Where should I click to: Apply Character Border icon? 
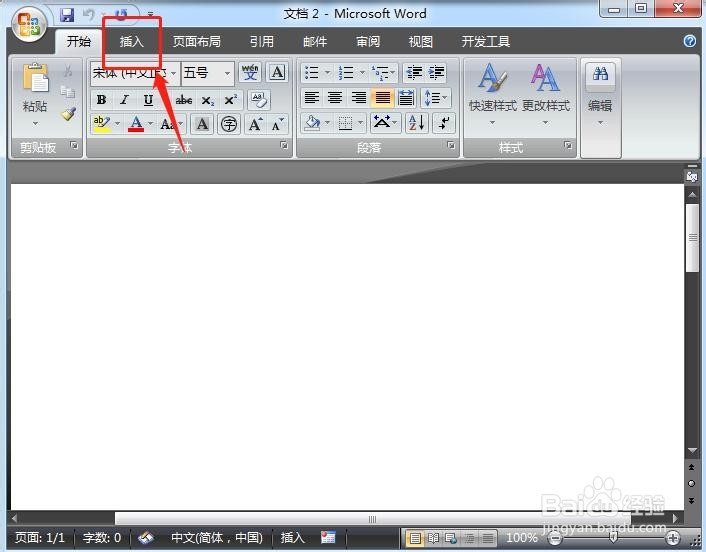[277, 72]
